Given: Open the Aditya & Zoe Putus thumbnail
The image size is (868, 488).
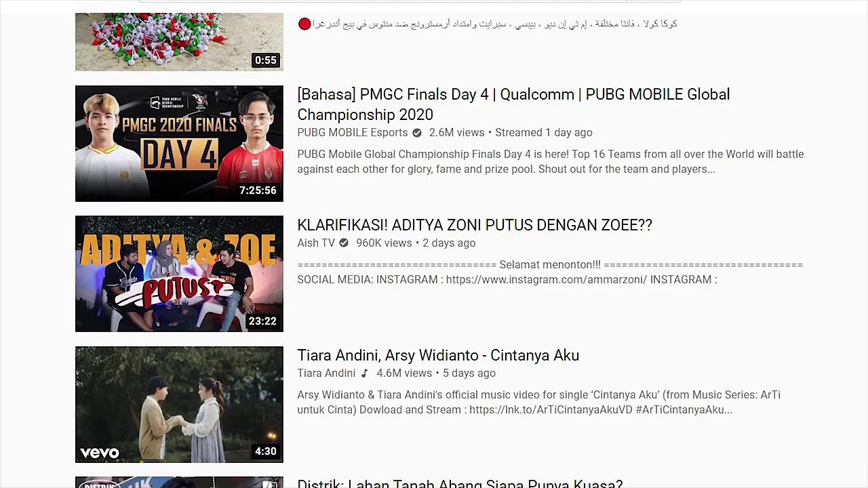Looking at the screenshot, I should [x=179, y=274].
